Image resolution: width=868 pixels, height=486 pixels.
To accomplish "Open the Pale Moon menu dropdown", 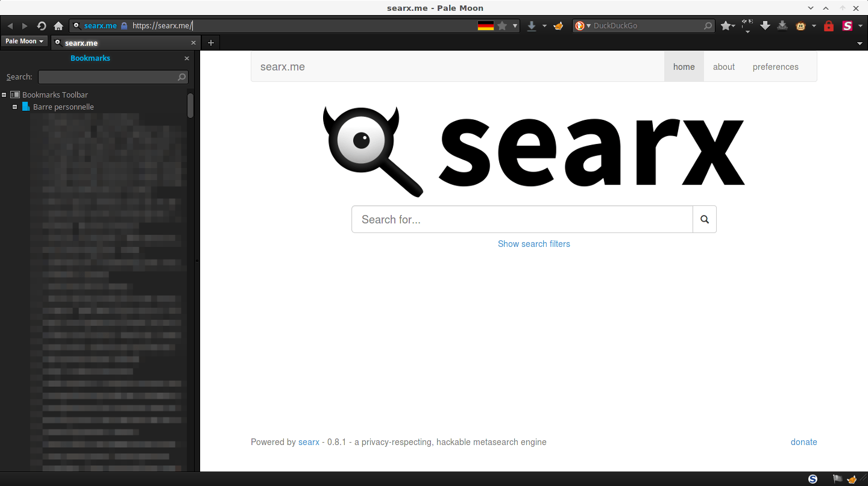I will 25,41.
